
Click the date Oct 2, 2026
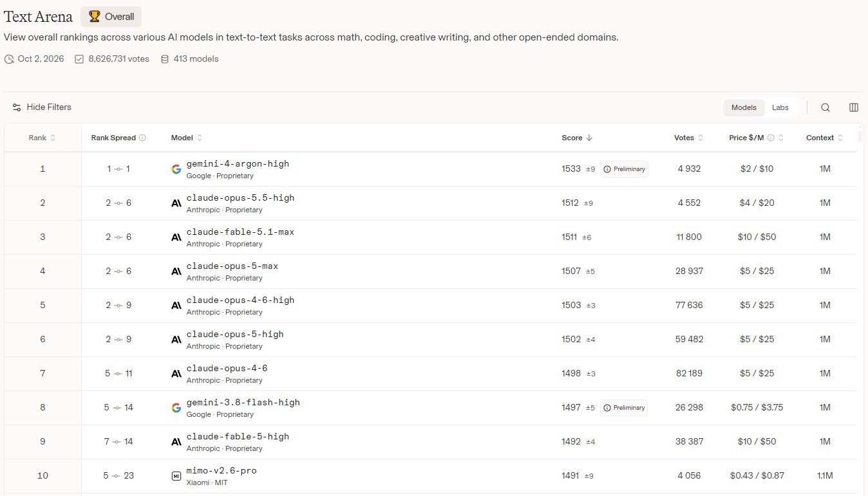pos(41,59)
